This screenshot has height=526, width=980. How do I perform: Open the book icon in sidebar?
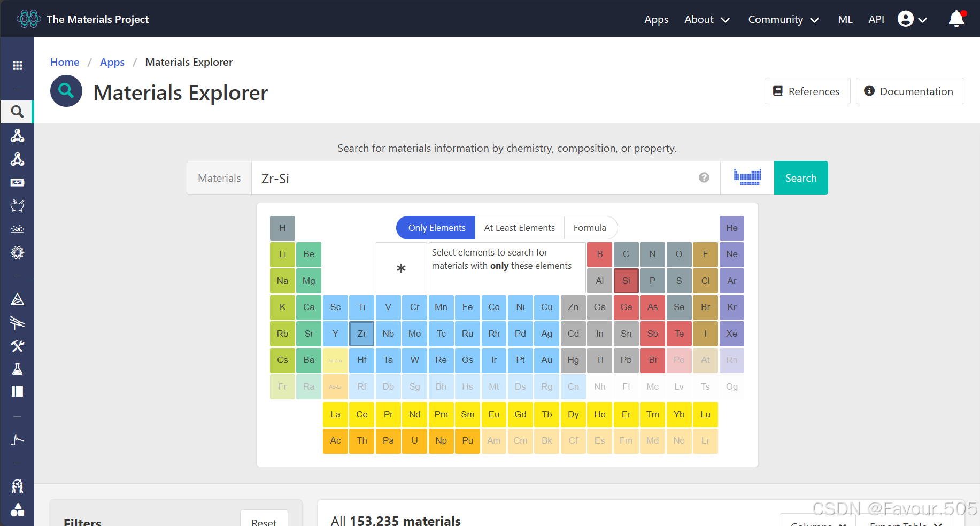[17, 391]
